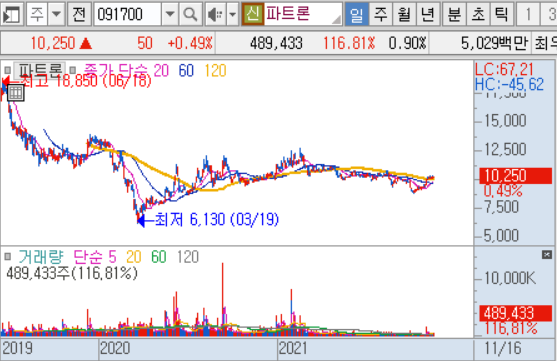Viewport: 557px width, 361px height.
Task: Switch to the 초 second chart tab
Action: point(478,14)
